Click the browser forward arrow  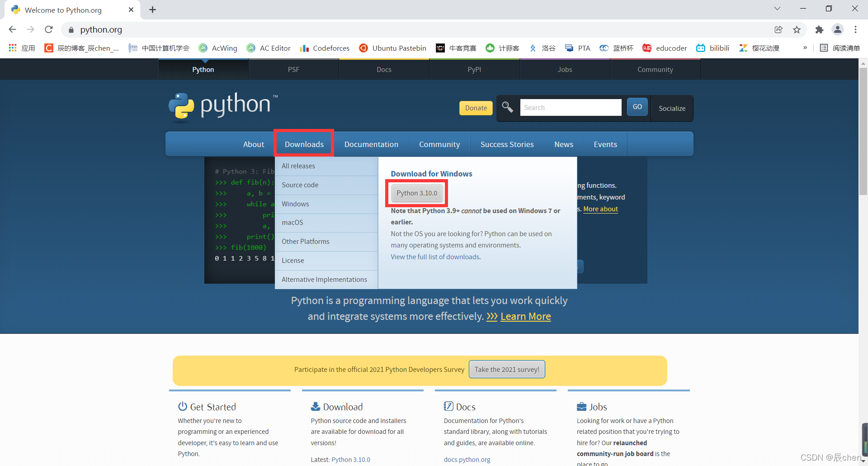point(30,29)
